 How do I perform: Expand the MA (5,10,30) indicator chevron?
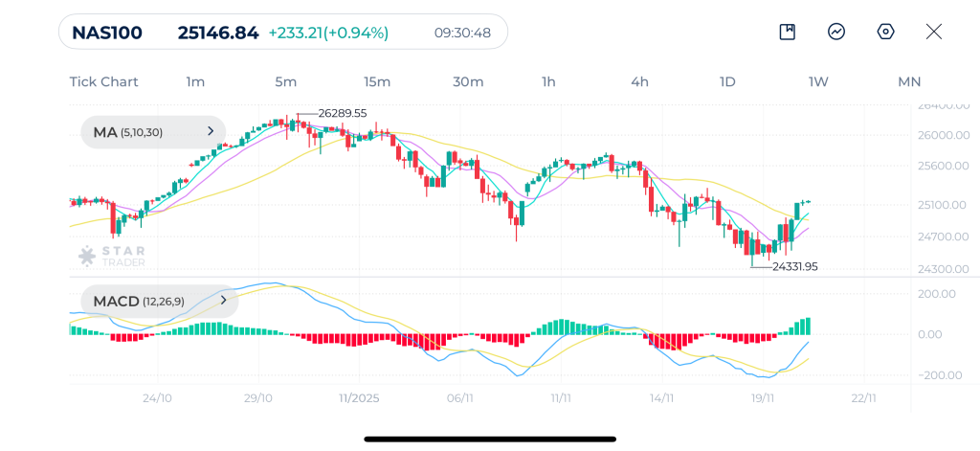coord(211,132)
